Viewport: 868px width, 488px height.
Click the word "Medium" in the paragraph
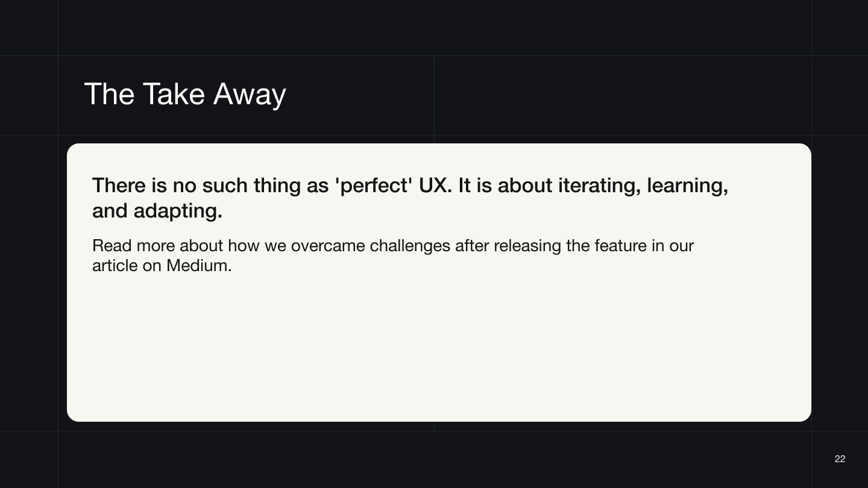197,266
